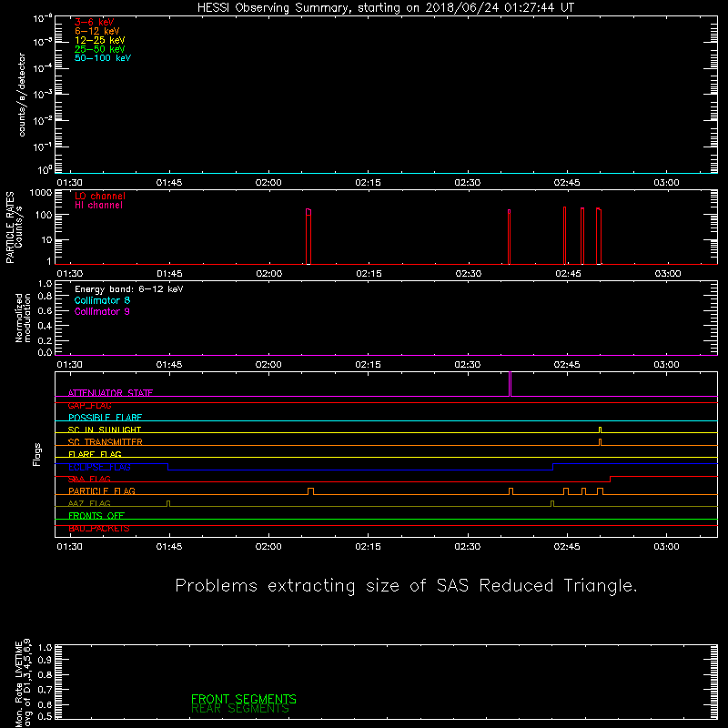Screen dimensions: 728x728
Task: Click the FLARE_FLAG label
Action: click(95, 454)
